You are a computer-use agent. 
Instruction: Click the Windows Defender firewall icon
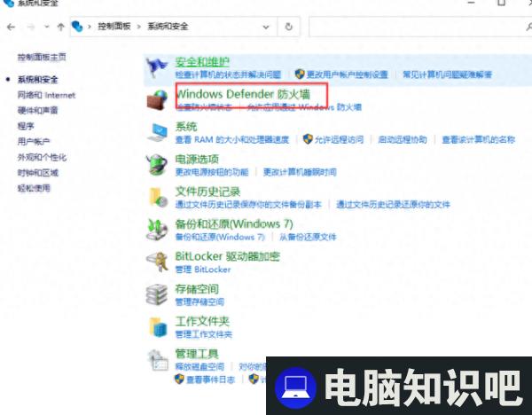click(157, 100)
